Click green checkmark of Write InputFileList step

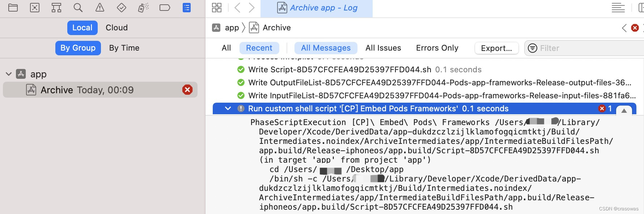(241, 95)
